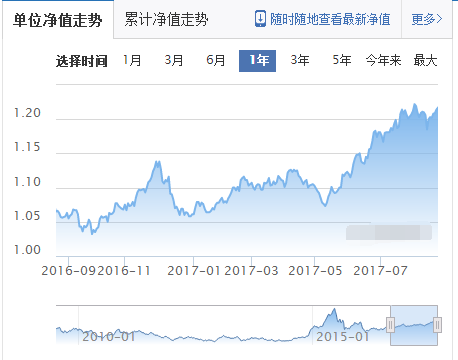Select the 5年 time range

(342, 60)
